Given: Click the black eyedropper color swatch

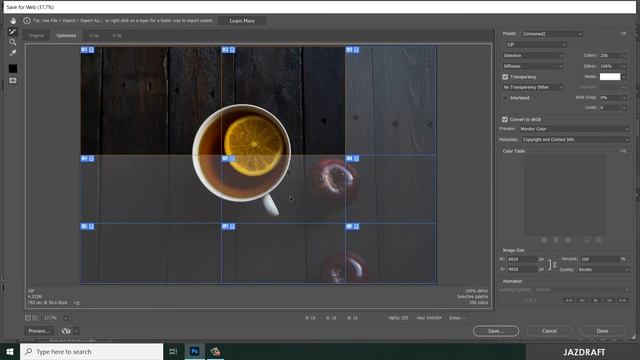Looking at the screenshot, I should [13, 68].
